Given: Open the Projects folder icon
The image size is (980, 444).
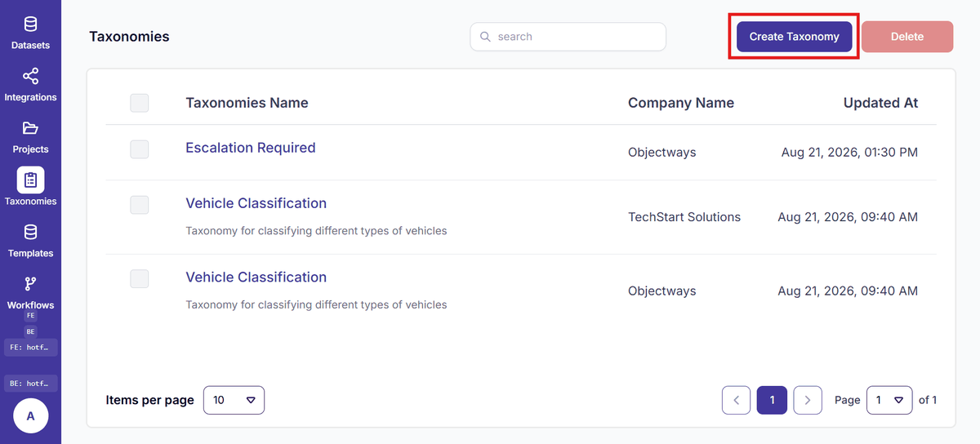Looking at the screenshot, I should pyautogui.click(x=30, y=128).
